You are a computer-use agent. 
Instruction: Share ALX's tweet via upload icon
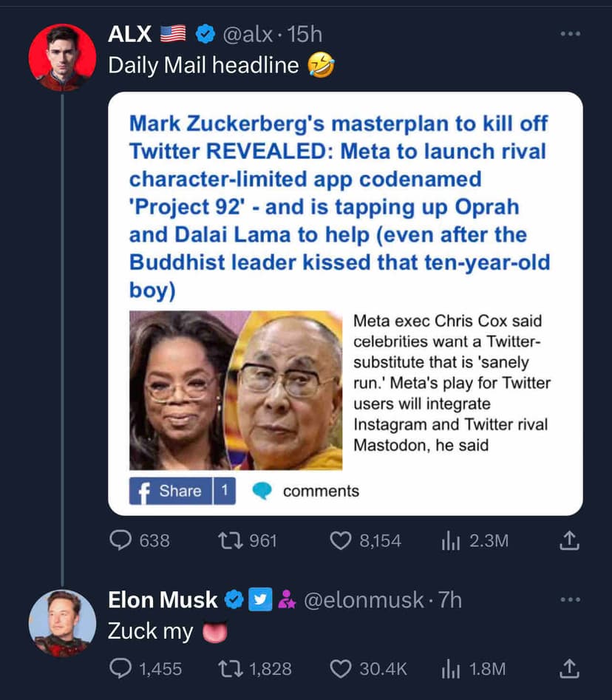(569, 540)
